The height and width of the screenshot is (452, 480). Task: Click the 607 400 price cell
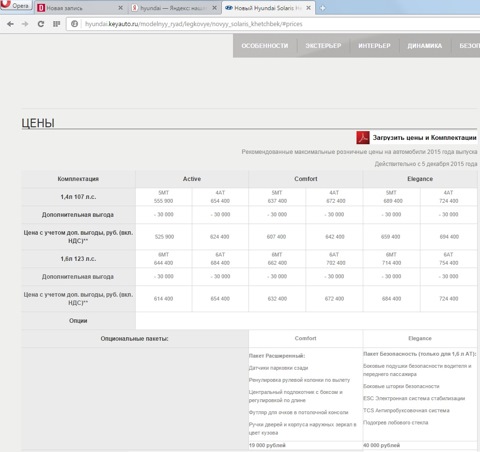click(x=276, y=237)
